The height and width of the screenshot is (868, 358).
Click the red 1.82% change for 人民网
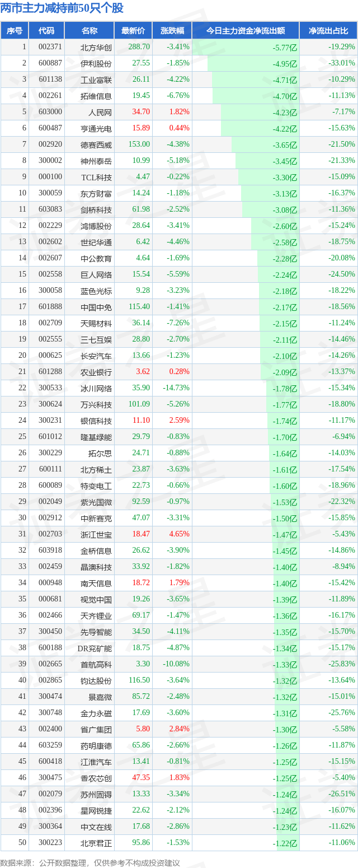[179, 112]
